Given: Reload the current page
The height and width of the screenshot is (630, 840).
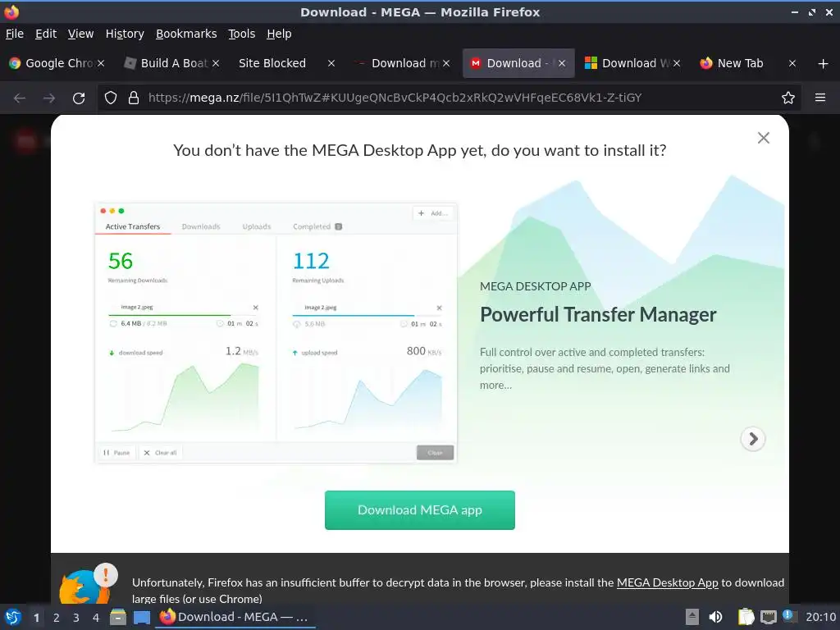Looking at the screenshot, I should coord(79,98).
